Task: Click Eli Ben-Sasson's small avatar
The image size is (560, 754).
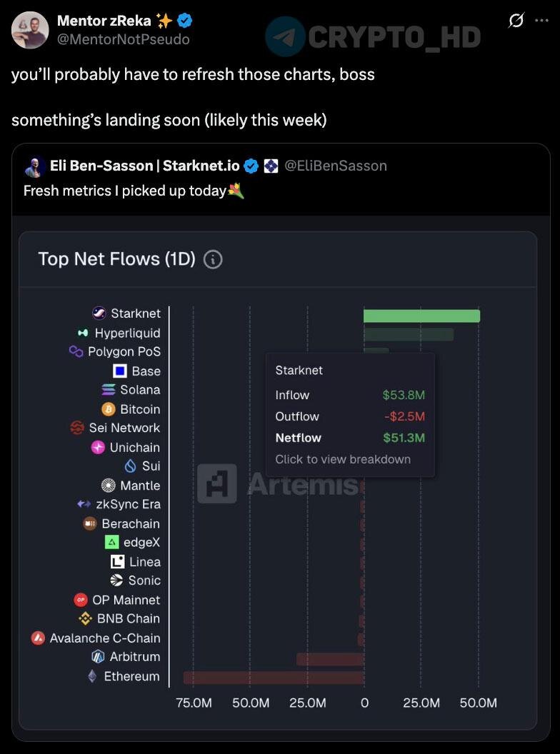Action: pyautogui.click(x=34, y=166)
